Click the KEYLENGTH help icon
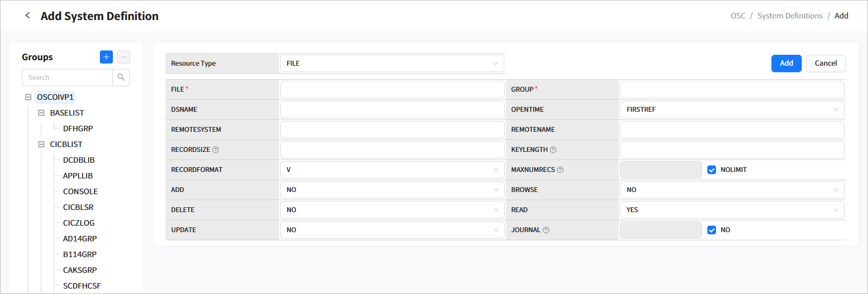This screenshot has height=294, width=868. point(553,150)
